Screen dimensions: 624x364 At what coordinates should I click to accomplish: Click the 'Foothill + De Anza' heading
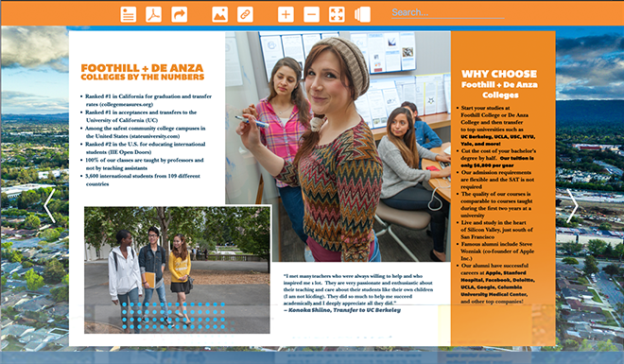coord(142,68)
